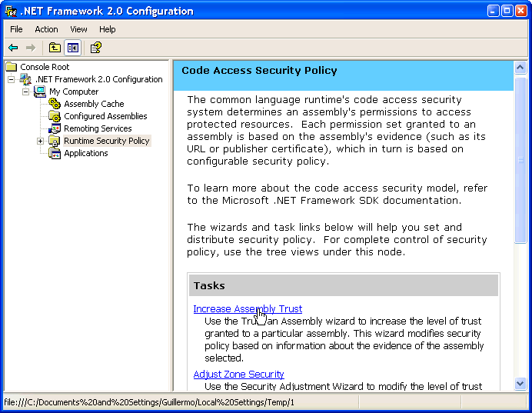This screenshot has width=532, height=413.
Task: Click the scroll up arrow
Action: [520, 68]
